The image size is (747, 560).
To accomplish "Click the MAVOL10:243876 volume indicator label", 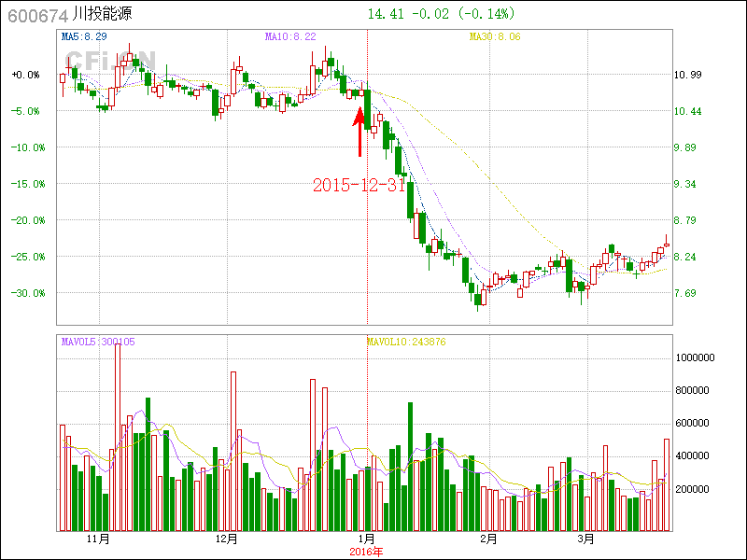I will click(x=406, y=342).
